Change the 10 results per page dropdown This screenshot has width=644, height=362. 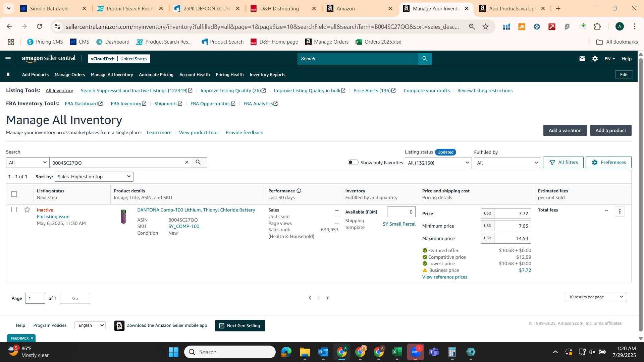tap(596, 297)
